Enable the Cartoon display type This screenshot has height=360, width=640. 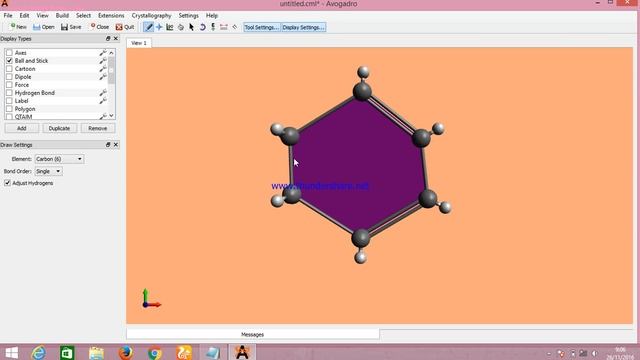coord(9,69)
